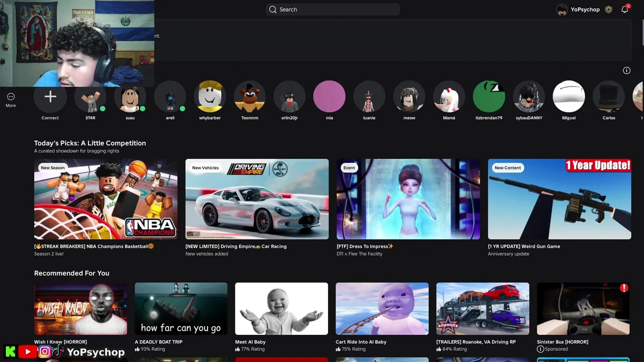This screenshot has height=362, width=644.
Task: Open Meet AI Baby thumbnail
Action: (281, 309)
